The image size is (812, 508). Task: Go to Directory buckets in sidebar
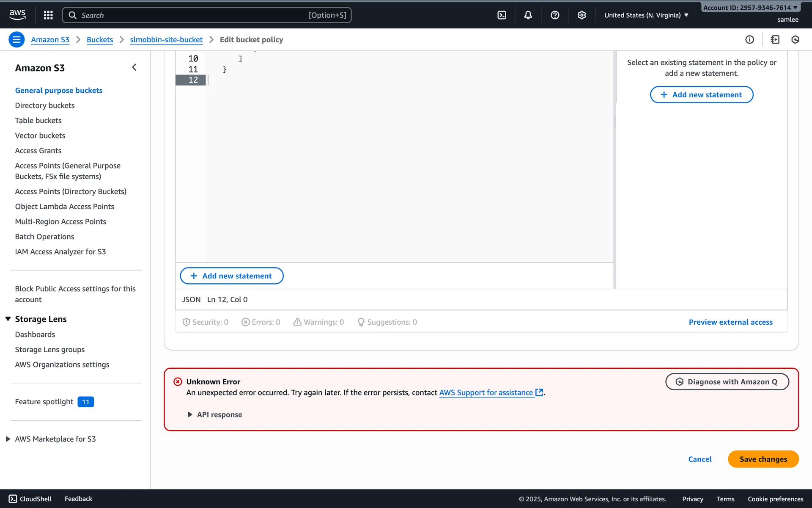click(44, 105)
